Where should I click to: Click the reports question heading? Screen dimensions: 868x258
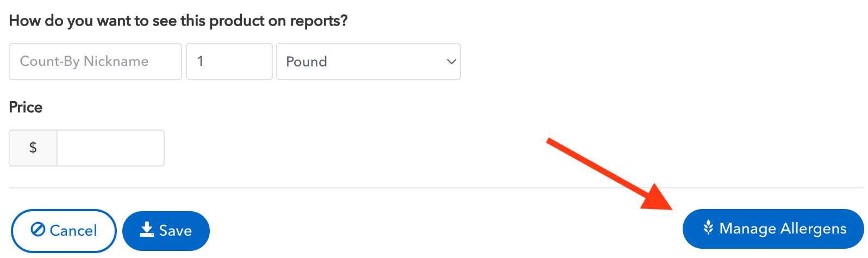178,21
